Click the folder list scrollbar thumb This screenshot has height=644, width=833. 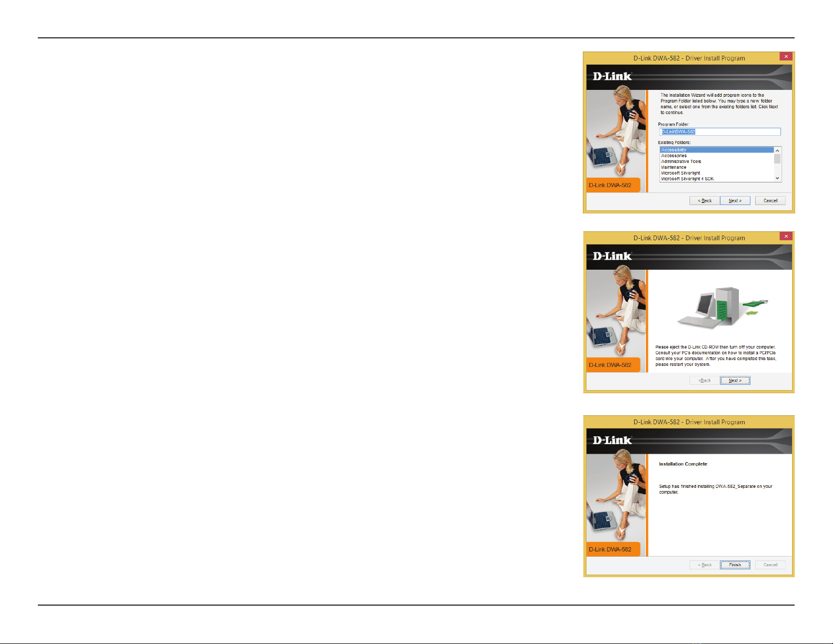click(x=778, y=159)
